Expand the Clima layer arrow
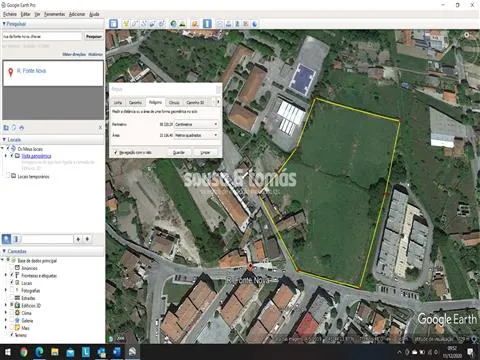This screenshot has height=360, width=480. (x=6, y=313)
